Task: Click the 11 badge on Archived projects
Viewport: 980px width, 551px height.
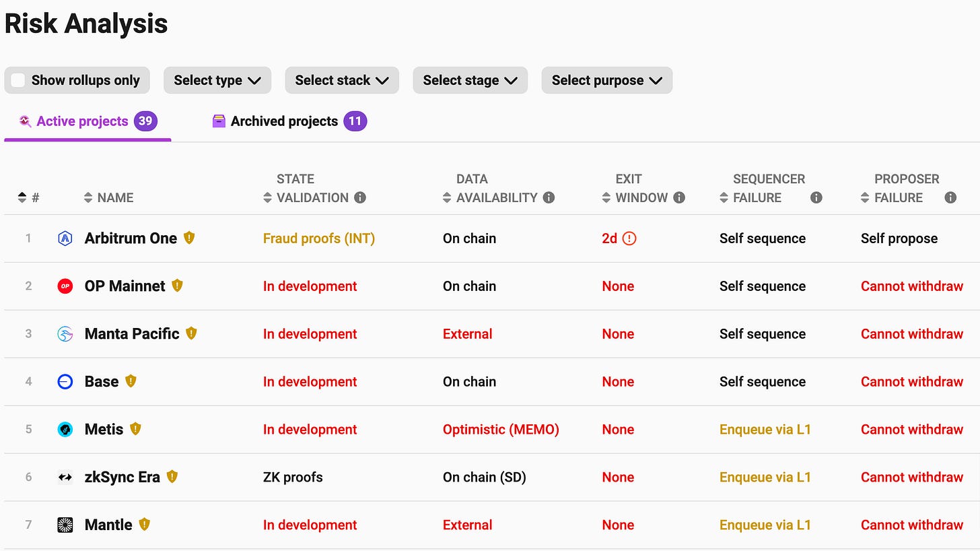Action: [x=355, y=121]
